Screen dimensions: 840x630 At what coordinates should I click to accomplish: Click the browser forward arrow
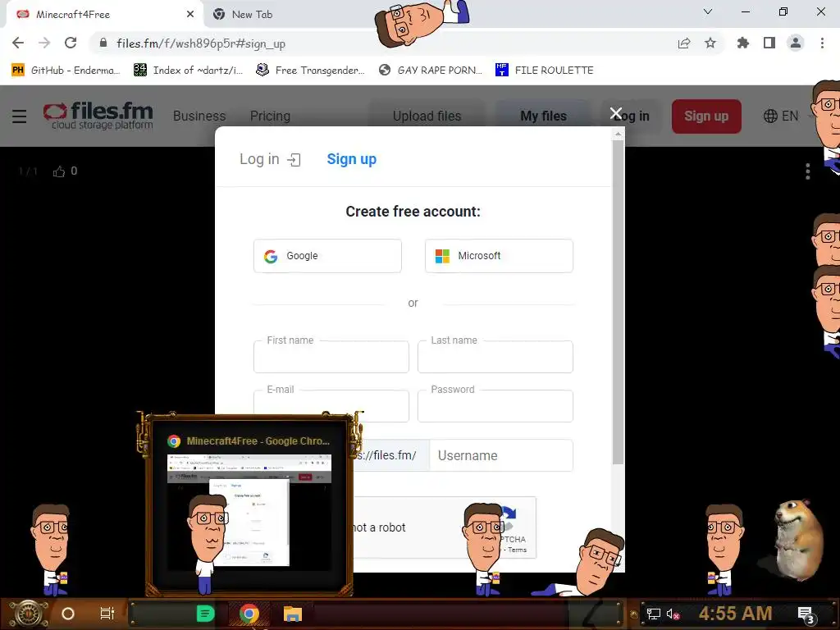[44, 43]
